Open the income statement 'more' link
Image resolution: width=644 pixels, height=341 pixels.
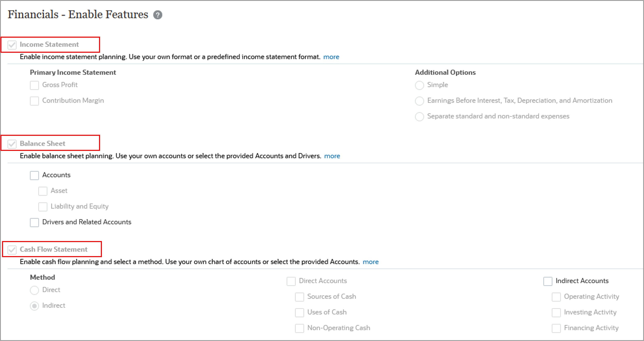331,57
